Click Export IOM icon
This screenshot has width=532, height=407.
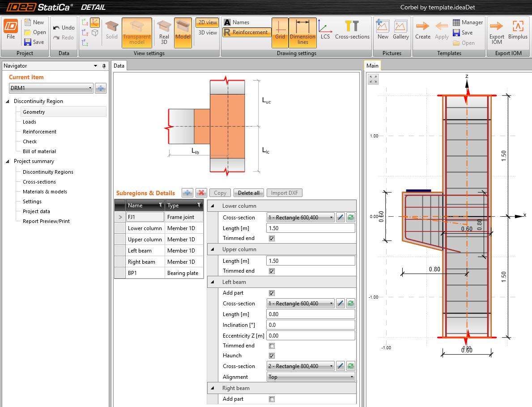(497, 31)
